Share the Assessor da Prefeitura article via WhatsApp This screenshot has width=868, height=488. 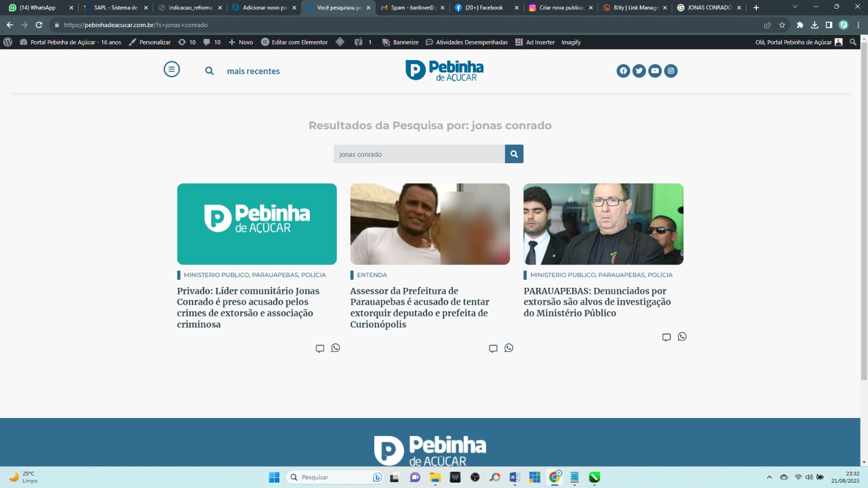[x=509, y=348]
